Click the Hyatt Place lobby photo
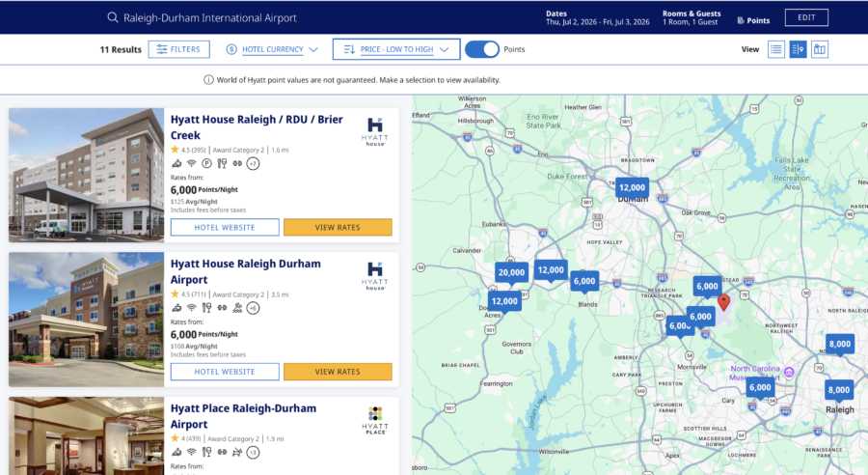This screenshot has width=868, height=475. point(87,435)
